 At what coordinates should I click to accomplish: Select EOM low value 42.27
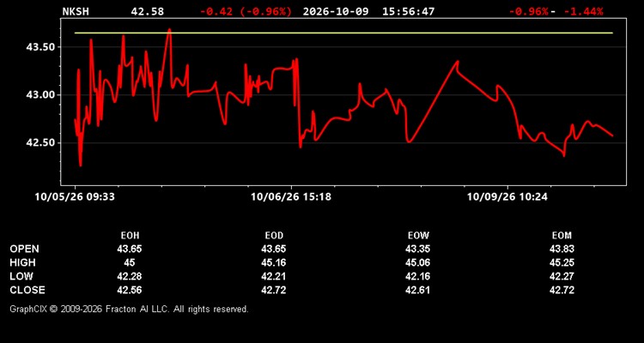(562, 276)
